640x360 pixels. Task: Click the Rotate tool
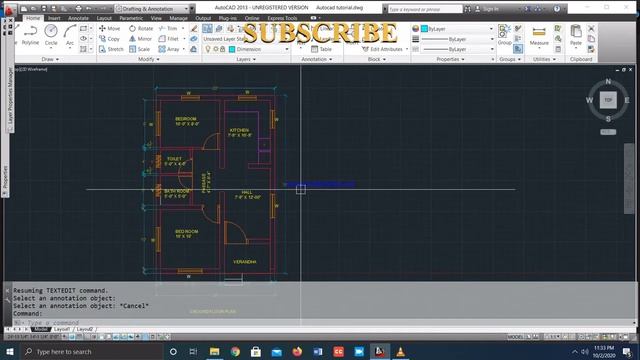141,29
